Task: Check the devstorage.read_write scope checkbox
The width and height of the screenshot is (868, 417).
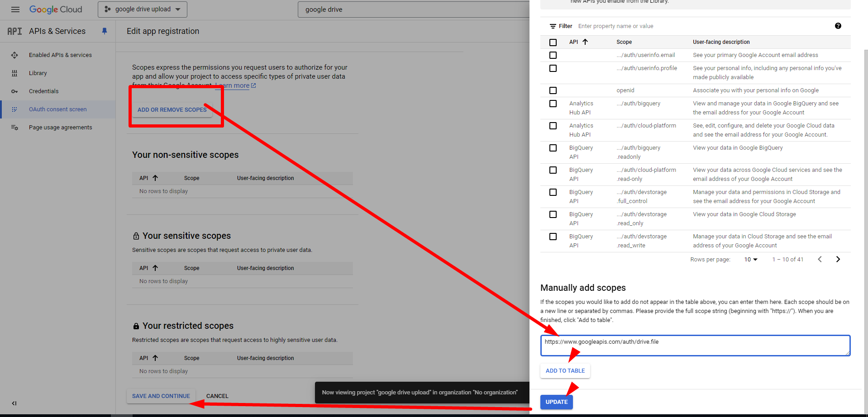Action: coord(553,237)
